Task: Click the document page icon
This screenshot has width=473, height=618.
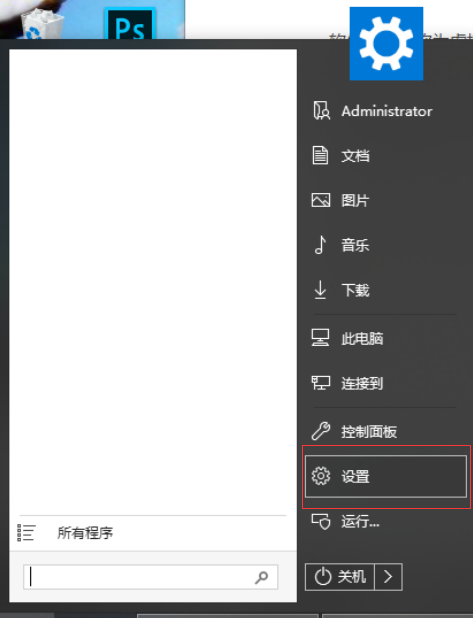Action: [x=320, y=155]
